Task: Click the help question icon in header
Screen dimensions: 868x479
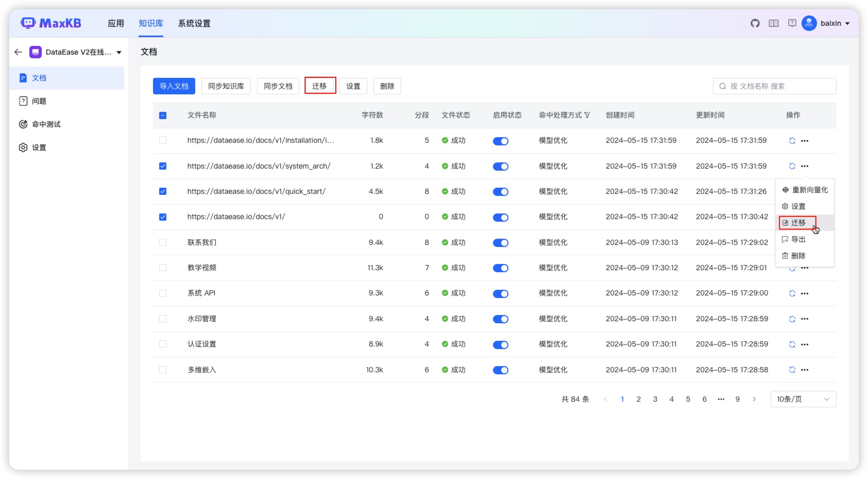Action: tap(792, 23)
